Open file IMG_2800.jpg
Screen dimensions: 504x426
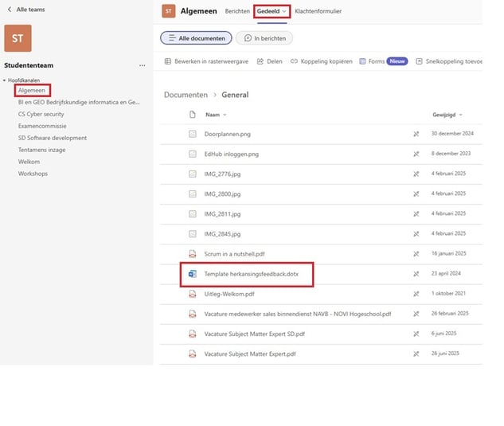[222, 193]
